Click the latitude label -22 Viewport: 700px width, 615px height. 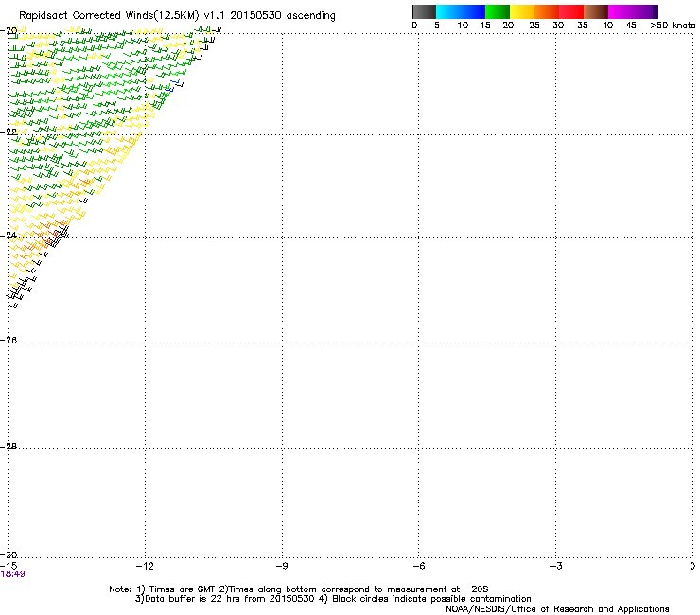pyautogui.click(x=9, y=132)
